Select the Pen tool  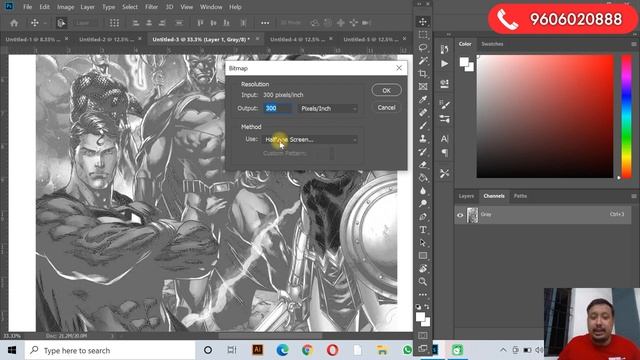pos(423,216)
